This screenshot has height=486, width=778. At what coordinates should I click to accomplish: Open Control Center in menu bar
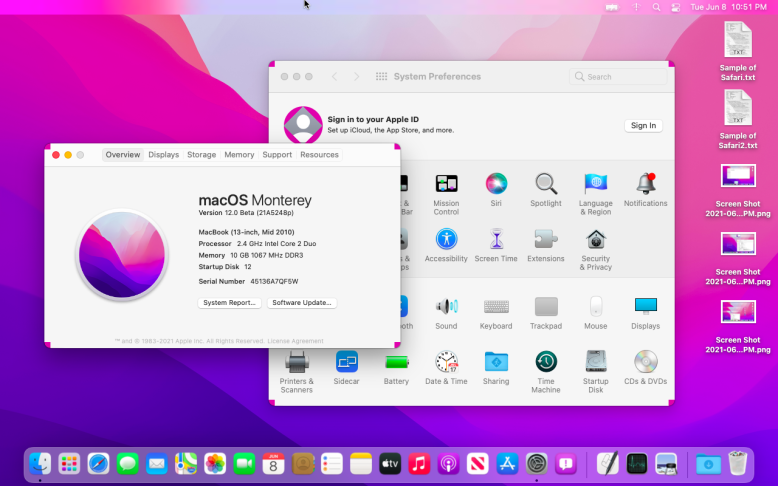pyautogui.click(x=676, y=7)
